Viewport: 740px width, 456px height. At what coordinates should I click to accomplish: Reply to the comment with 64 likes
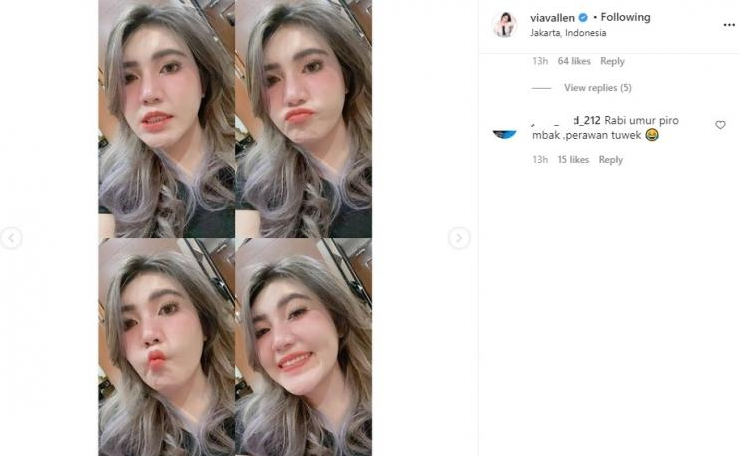(612, 61)
